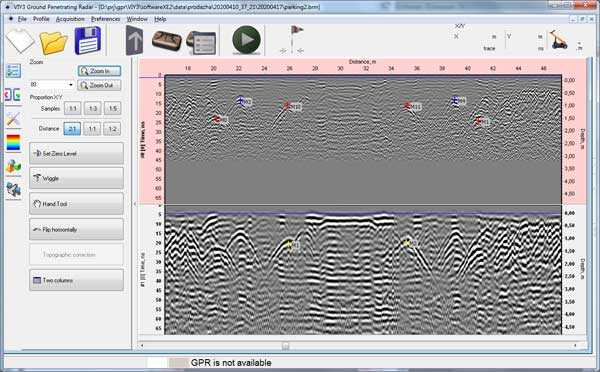The width and height of the screenshot is (600, 372).
Task: Select Distance proportion 1:1
Action: click(92, 129)
